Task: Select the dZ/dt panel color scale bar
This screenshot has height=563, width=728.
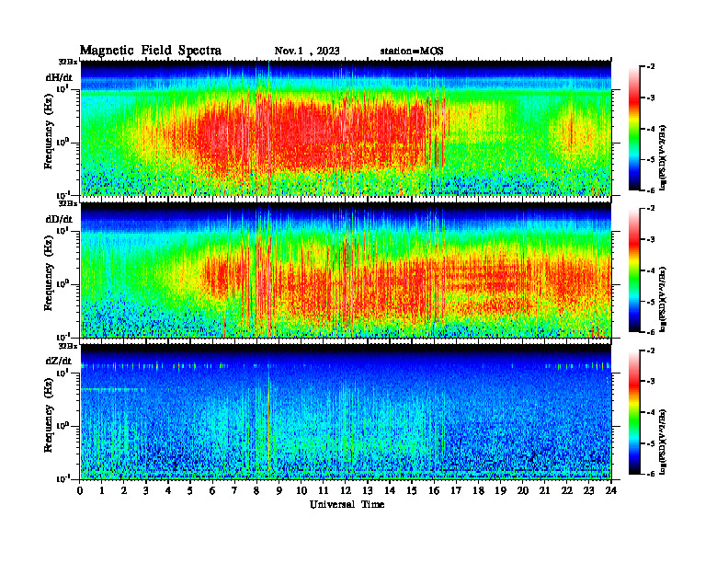Action: 634,412
